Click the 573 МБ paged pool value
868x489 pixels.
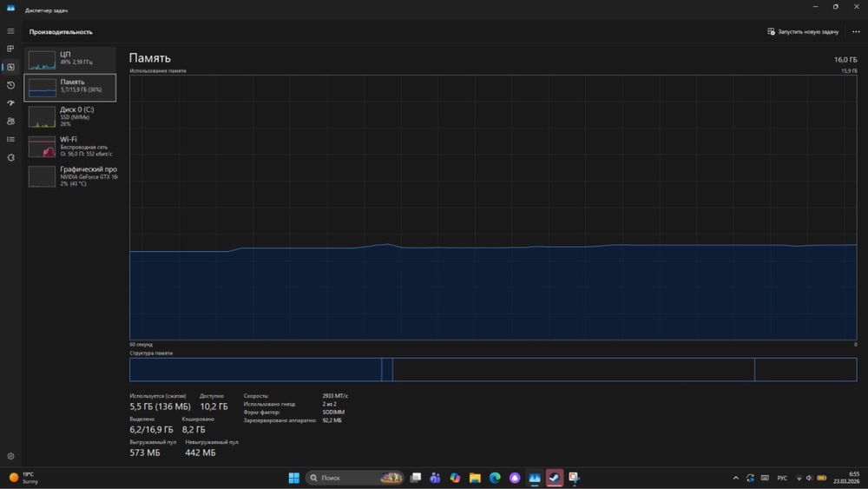click(144, 453)
